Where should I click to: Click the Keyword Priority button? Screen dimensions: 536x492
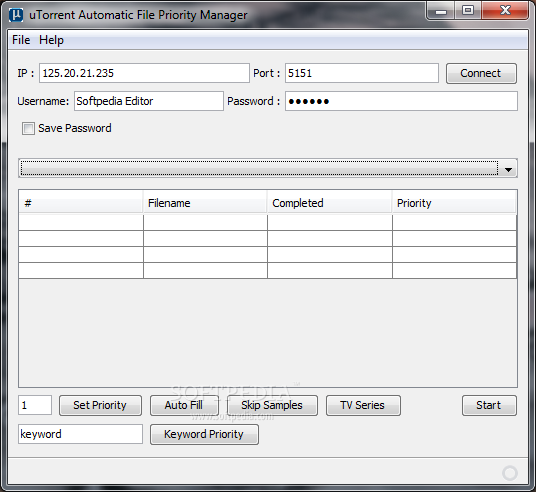click(204, 435)
